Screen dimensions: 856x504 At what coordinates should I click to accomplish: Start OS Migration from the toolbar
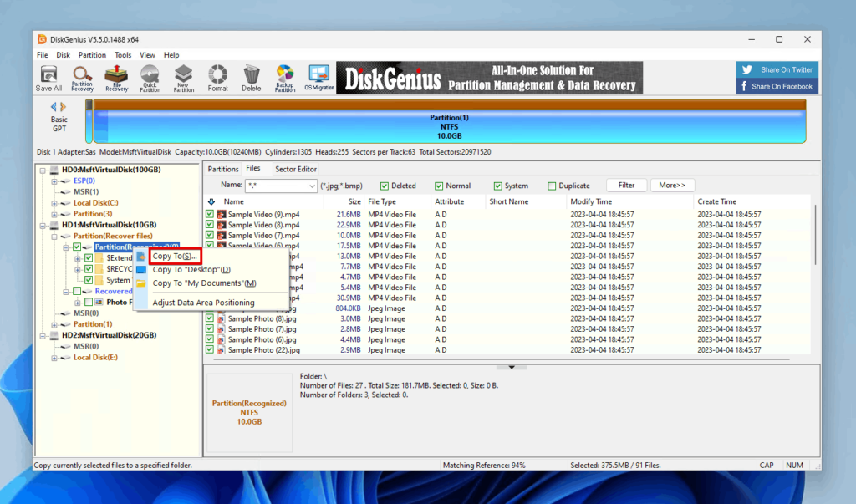click(x=318, y=77)
